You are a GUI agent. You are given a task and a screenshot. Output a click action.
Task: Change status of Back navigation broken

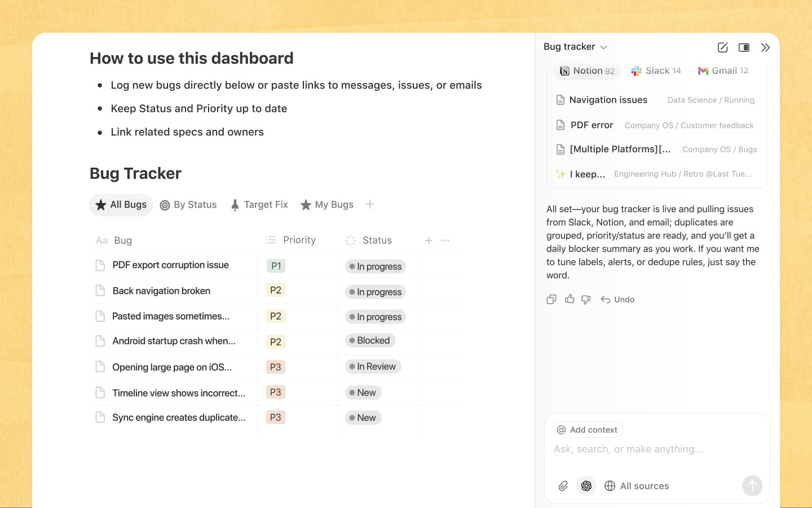[x=376, y=292]
